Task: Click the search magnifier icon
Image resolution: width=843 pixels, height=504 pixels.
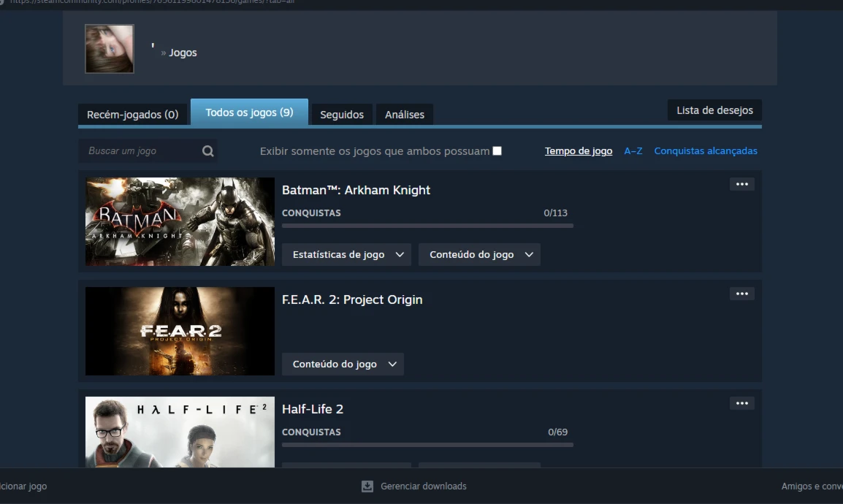Action: 208,151
